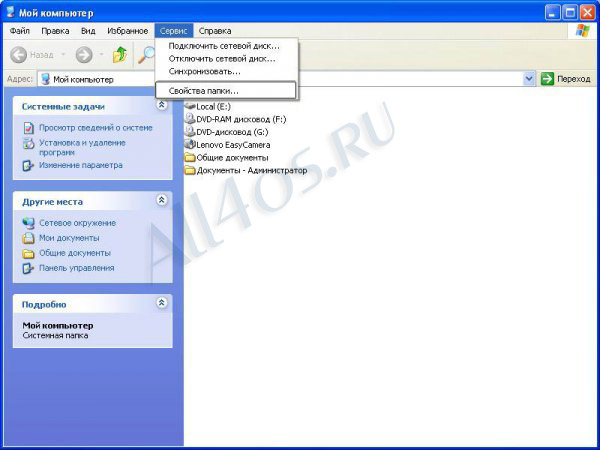Choose Синхронизовать... from menu

tap(227, 71)
